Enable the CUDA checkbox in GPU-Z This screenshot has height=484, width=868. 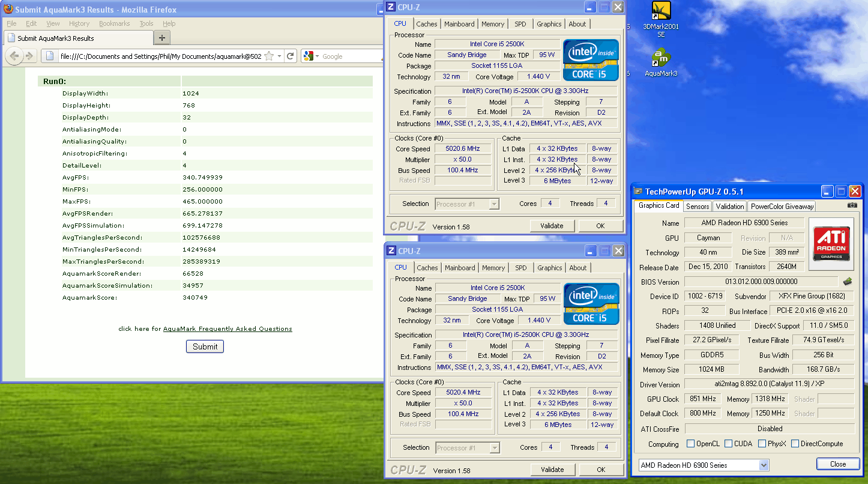728,444
